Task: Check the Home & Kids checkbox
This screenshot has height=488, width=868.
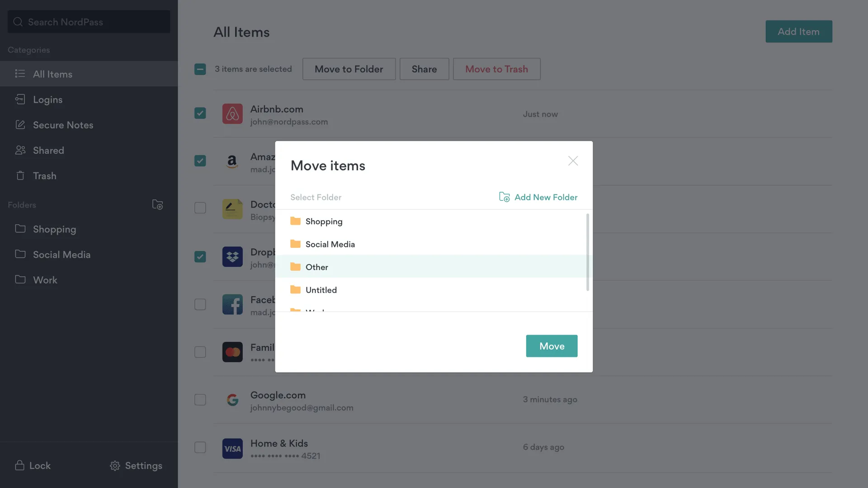Action: (x=200, y=447)
